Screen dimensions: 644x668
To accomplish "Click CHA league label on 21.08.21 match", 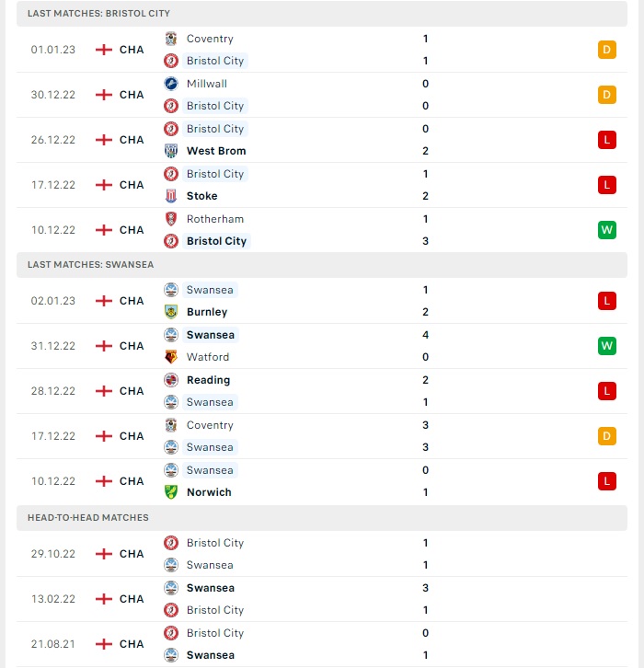I will (132, 644).
